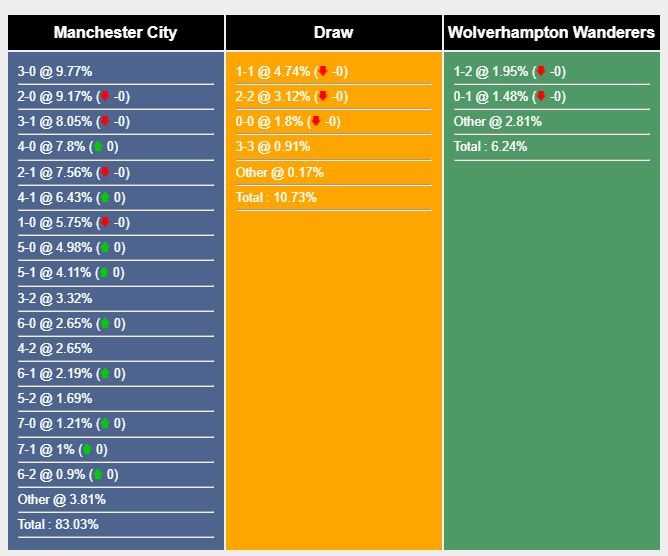
Task: Click the 3-0 @ 9.77% score row
Action: click(x=55, y=72)
